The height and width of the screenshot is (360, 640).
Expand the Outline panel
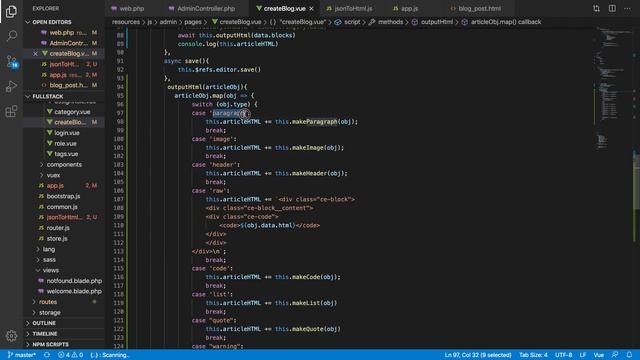pyautogui.click(x=44, y=323)
